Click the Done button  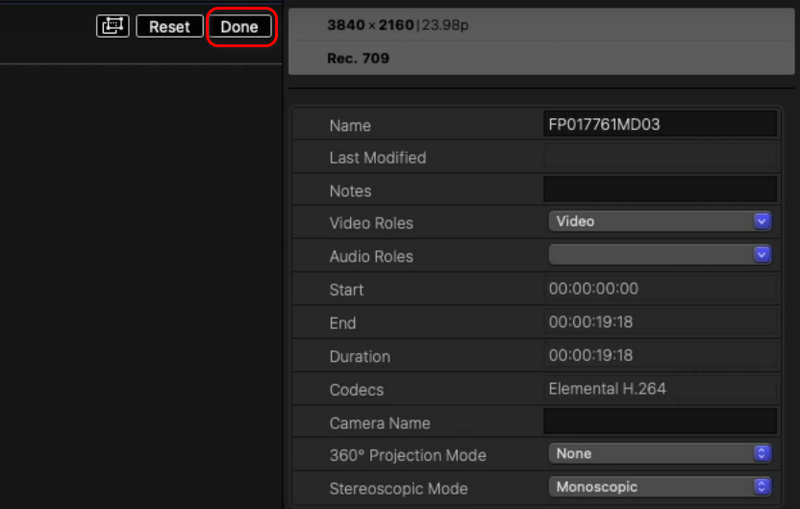point(239,27)
